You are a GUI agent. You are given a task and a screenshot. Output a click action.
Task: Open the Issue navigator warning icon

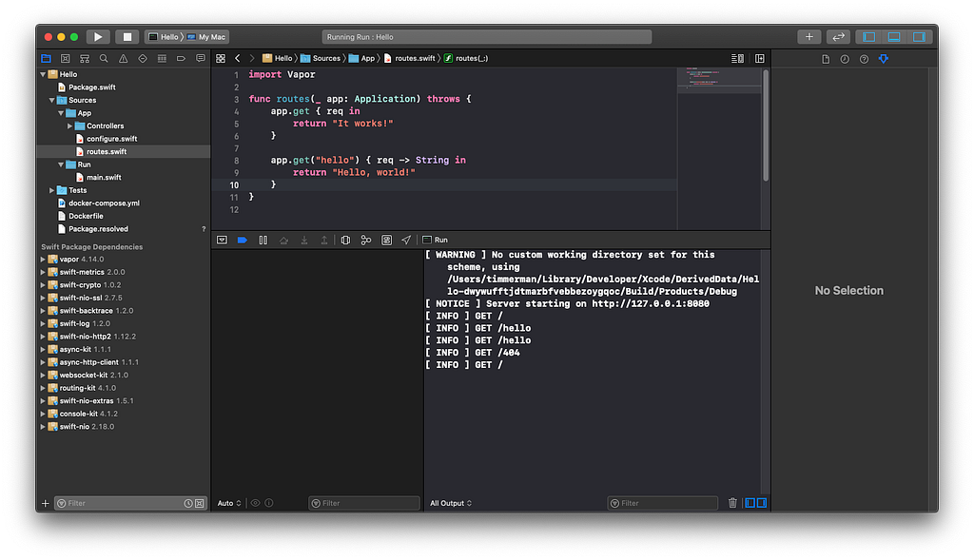coord(123,59)
